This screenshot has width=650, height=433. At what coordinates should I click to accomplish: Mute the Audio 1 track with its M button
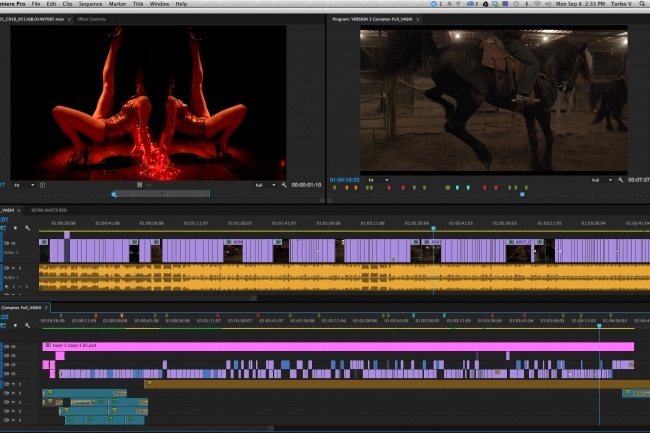point(13,268)
